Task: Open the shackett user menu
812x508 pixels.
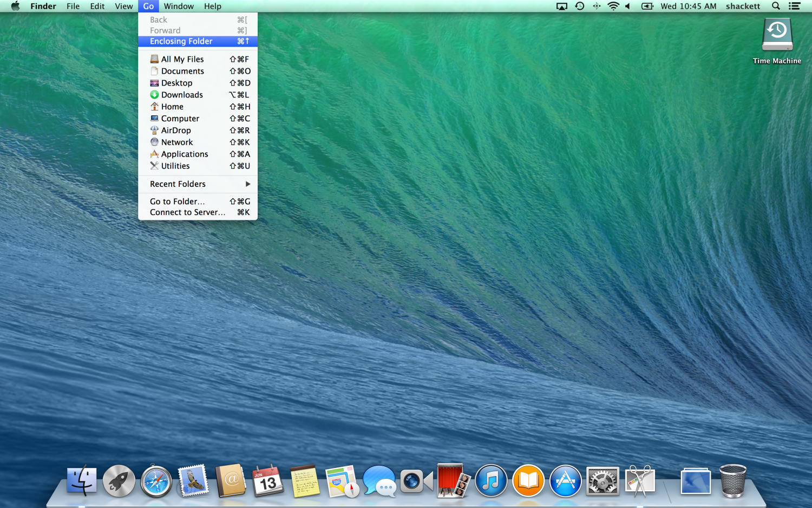Action: coord(743,6)
